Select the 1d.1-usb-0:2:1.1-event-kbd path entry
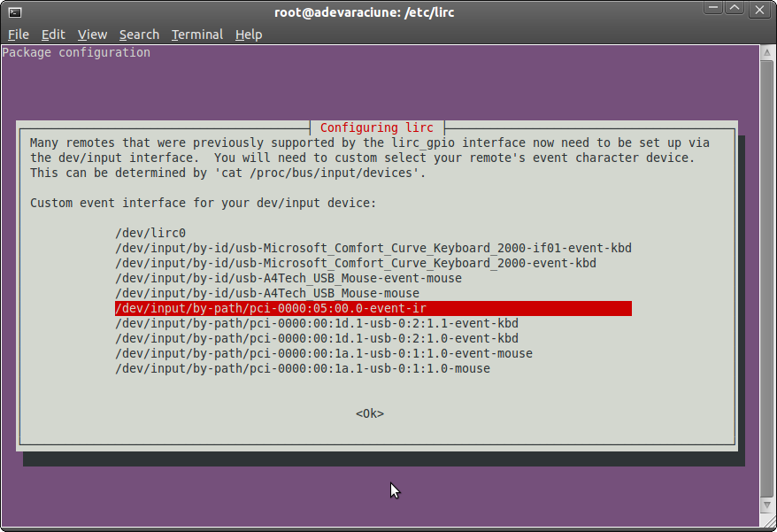The height and width of the screenshot is (532, 777). (317, 323)
